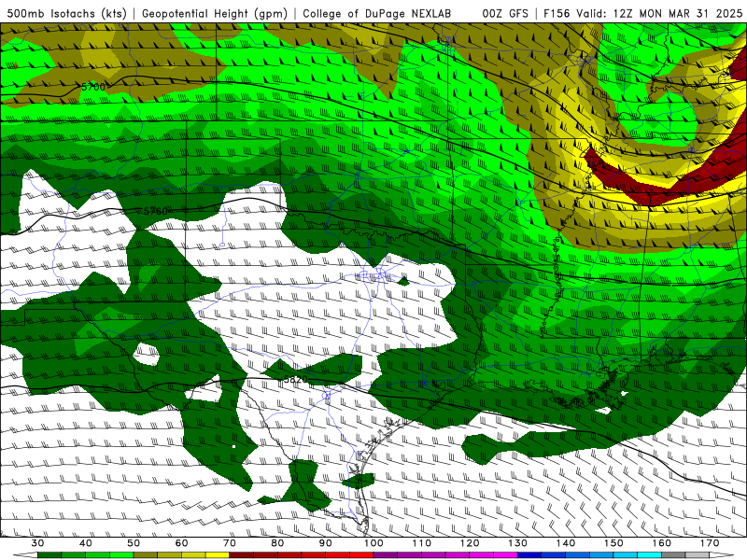747x560 pixels.
Task: Click the 90 knot legend value
Action: (325, 543)
